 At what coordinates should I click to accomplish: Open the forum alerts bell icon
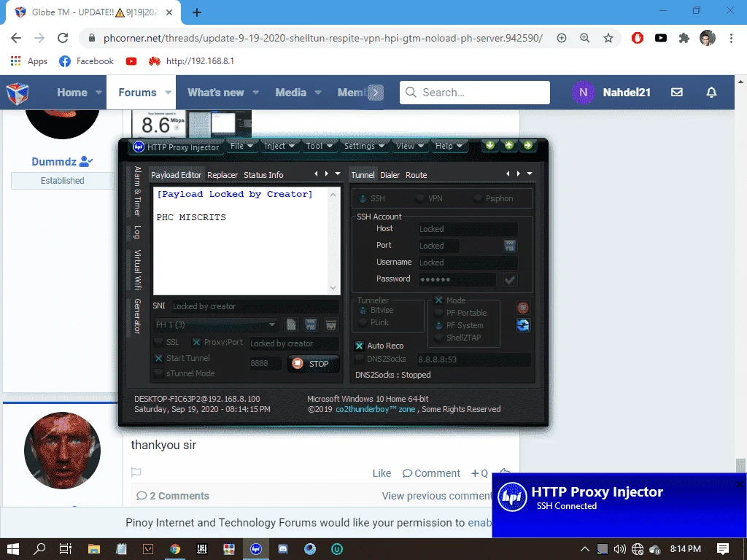[711, 93]
